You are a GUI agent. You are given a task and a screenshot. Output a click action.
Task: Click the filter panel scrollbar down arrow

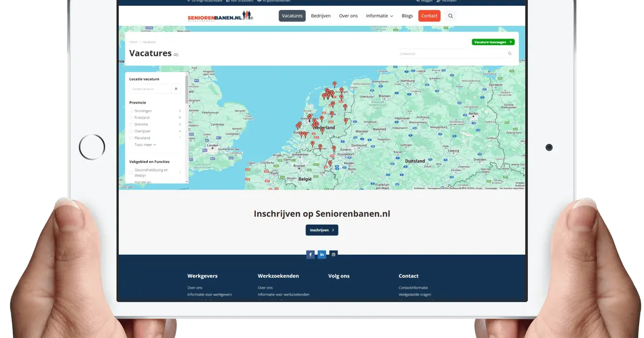pos(187,182)
